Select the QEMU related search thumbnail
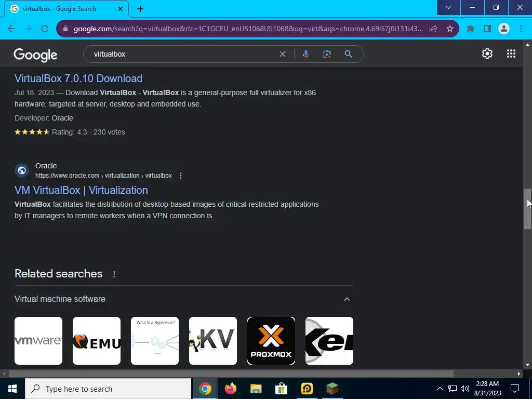Viewport: 532px width, 399px height. (96, 341)
